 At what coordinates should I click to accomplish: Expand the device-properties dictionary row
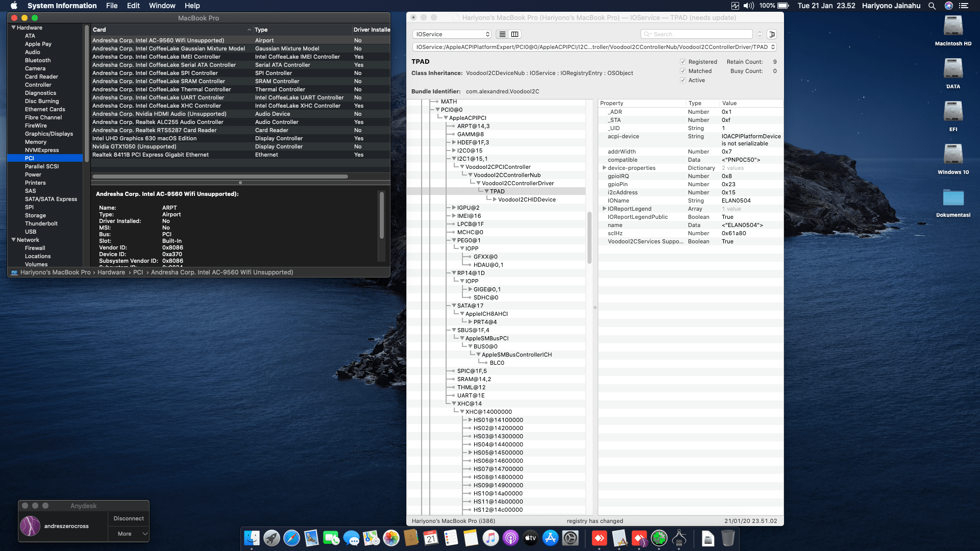(604, 168)
